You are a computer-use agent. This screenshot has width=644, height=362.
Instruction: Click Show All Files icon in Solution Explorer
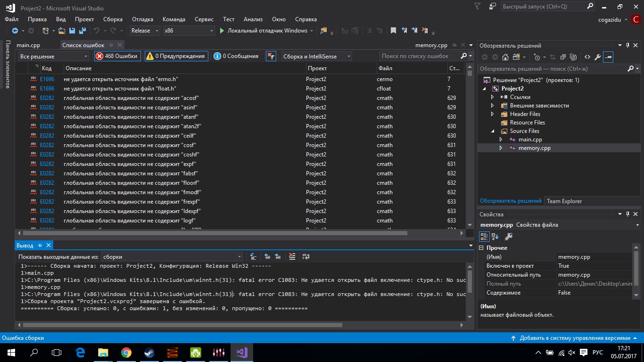(573, 57)
